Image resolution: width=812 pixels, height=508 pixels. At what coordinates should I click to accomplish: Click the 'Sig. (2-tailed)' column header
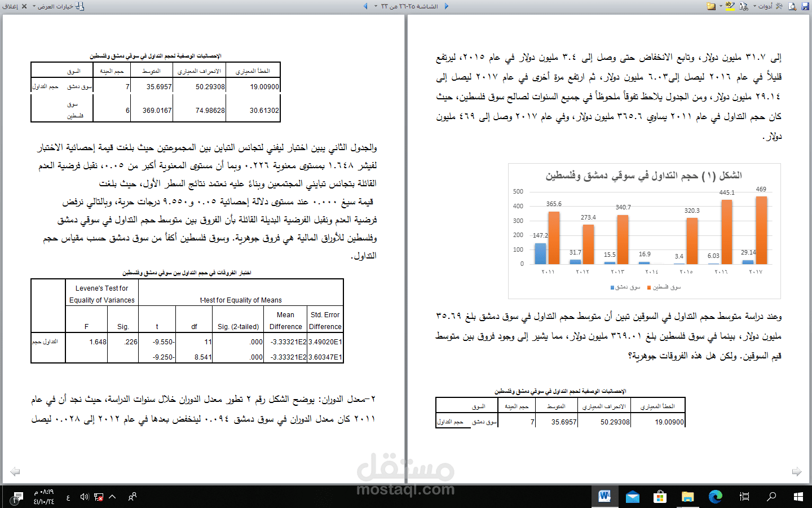pos(239,327)
